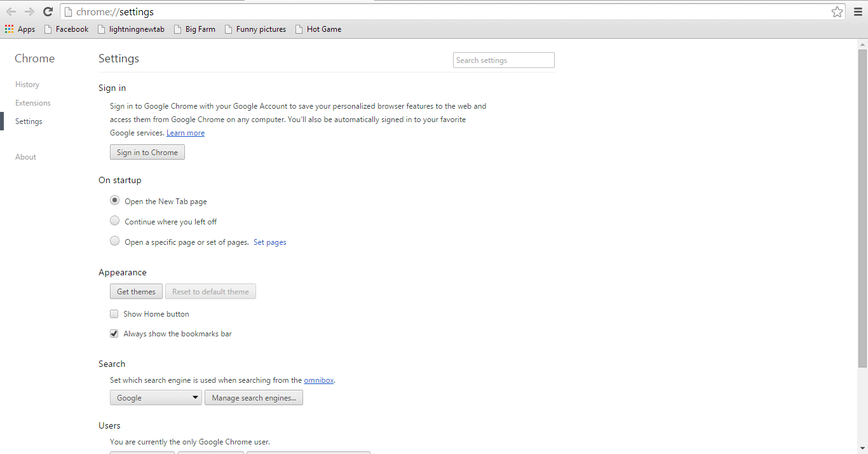Screen dimensions: 868x454
Task: Click the Users section heading
Action: 109,426
